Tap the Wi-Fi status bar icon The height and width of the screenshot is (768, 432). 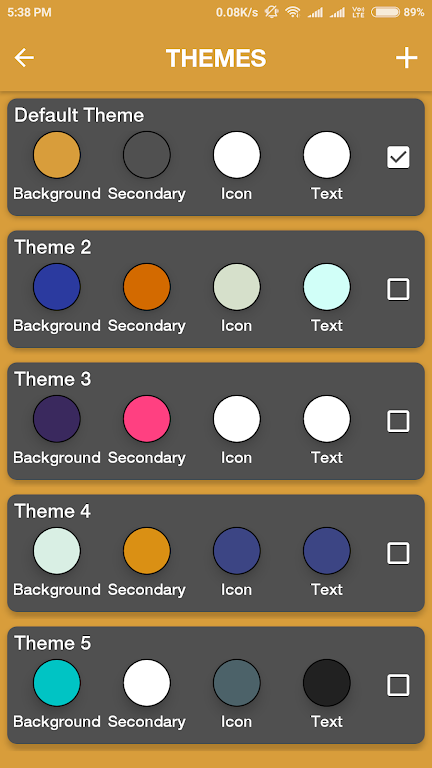coord(293,12)
